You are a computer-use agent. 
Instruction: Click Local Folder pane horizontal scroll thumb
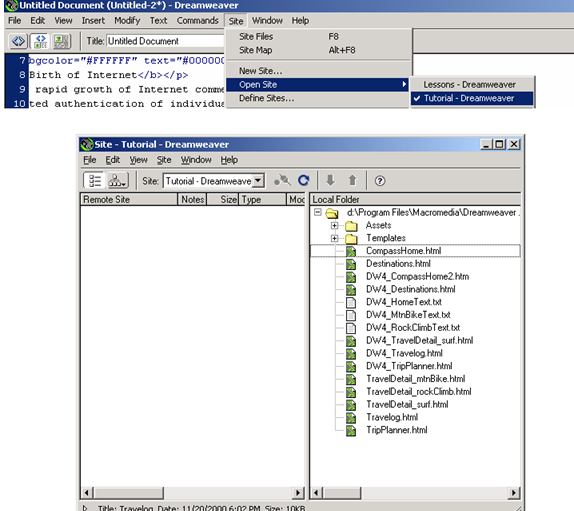point(342,493)
